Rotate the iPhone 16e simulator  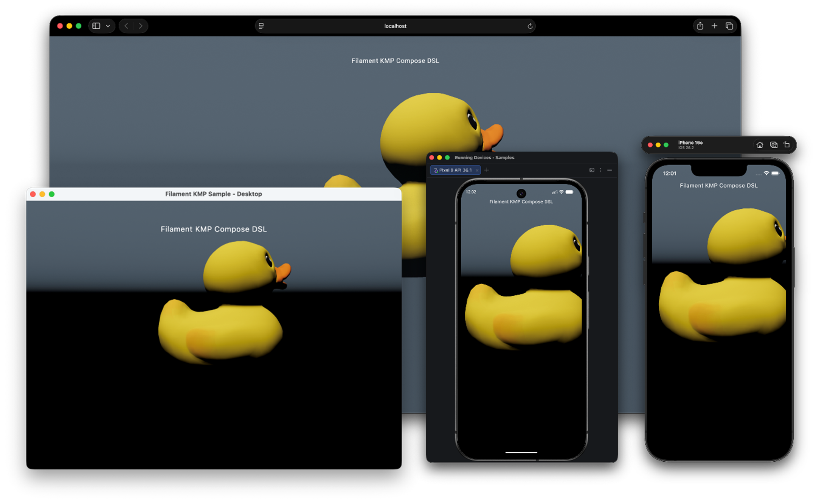787,145
